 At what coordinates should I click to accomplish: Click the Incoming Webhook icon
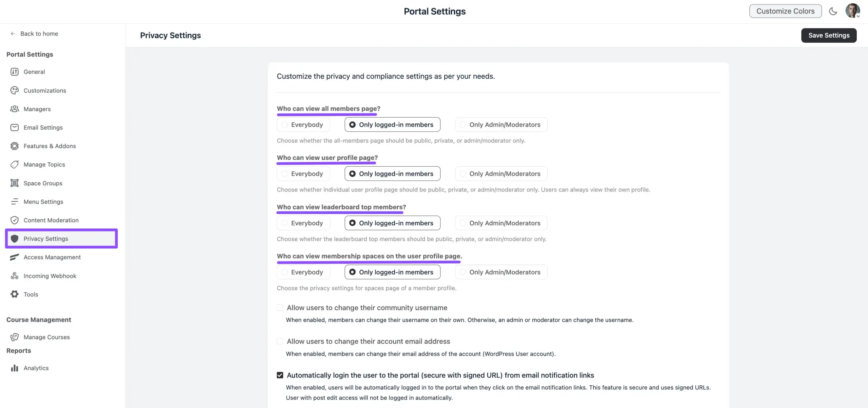[14, 276]
